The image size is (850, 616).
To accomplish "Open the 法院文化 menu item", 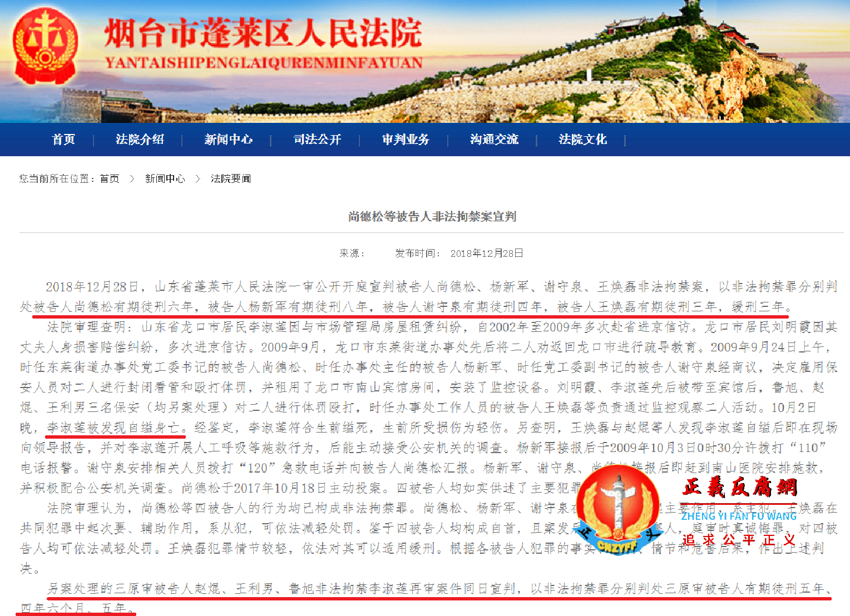I will [582, 140].
